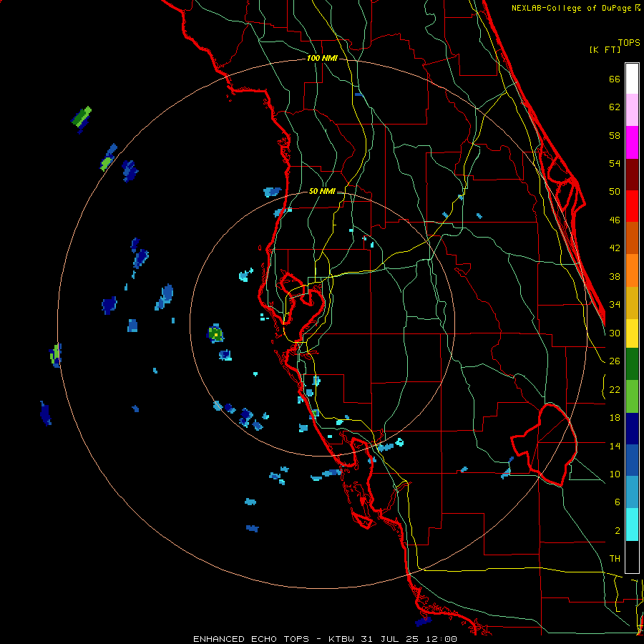
Task: Click the 62 legend value
Action: [x=615, y=107]
